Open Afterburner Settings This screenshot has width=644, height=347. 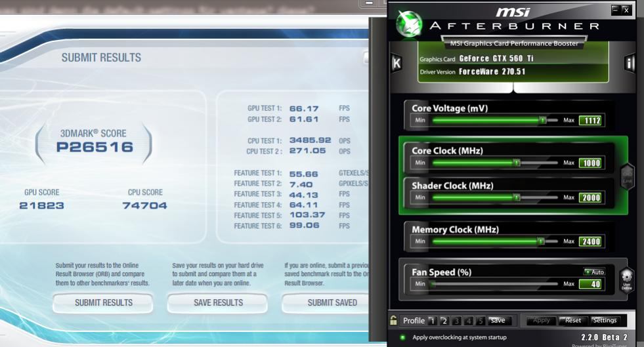click(604, 320)
